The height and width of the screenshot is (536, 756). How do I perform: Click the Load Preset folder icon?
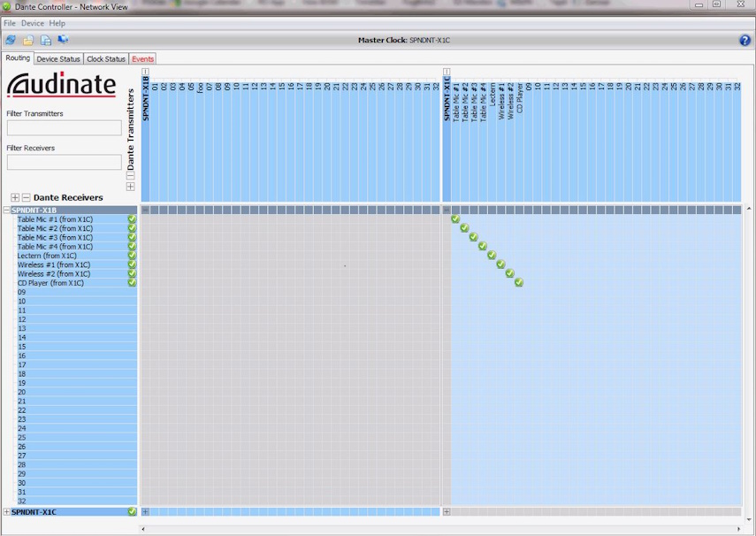tap(28, 40)
